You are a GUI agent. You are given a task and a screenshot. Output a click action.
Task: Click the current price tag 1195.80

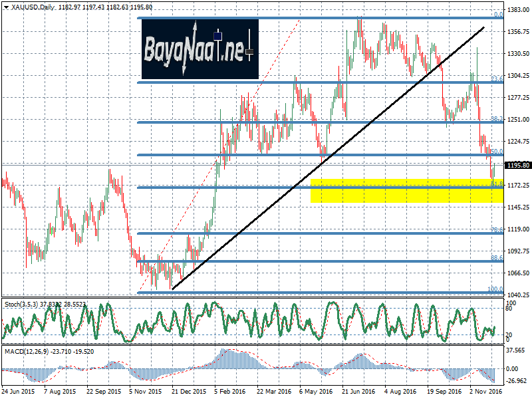[517, 165]
